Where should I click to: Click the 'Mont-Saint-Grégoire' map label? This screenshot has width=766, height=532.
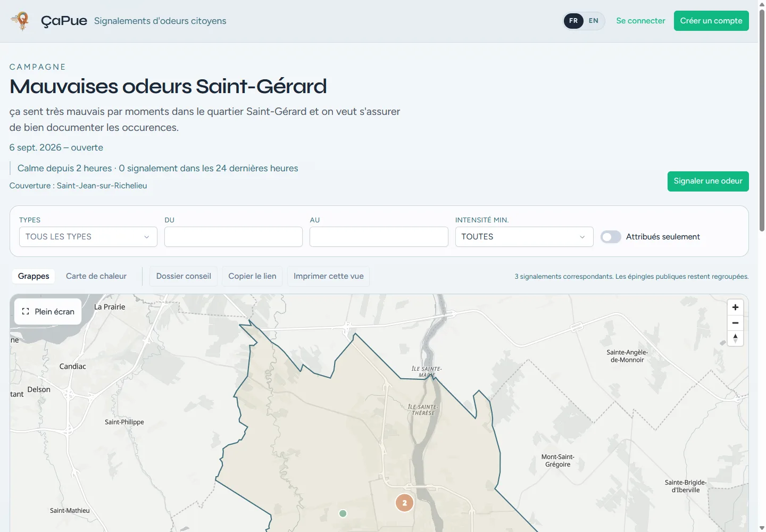click(x=558, y=461)
